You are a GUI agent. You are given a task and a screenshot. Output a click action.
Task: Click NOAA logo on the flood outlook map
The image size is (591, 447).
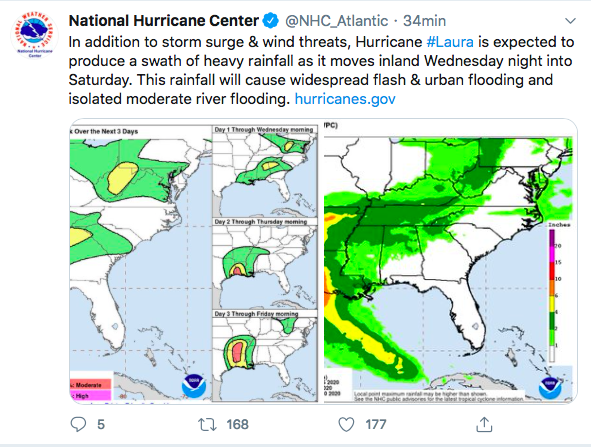(x=194, y=386)
